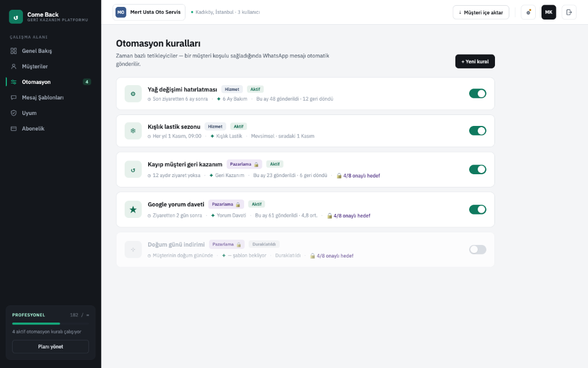Click the MK user avatar
Viewport: 588px width, 368px height.
[548, 13]
